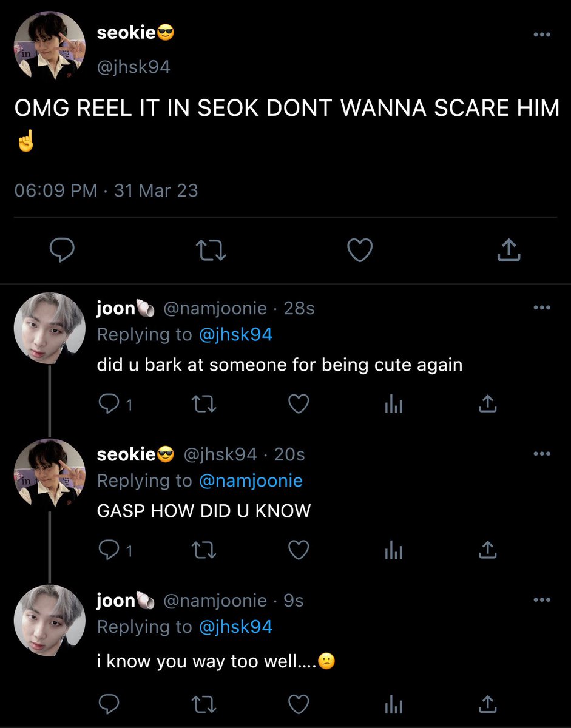This screenshot has height=728, width=571.
Task: Reply to seokie's main tweet
Action: [x=61, y=250]
